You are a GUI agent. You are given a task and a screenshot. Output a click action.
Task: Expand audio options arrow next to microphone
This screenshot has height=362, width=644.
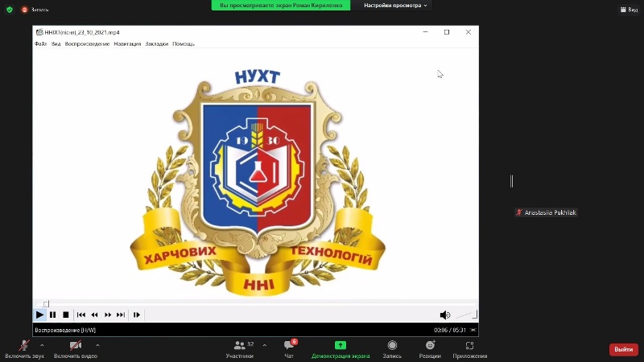click(x=42, y=346)
